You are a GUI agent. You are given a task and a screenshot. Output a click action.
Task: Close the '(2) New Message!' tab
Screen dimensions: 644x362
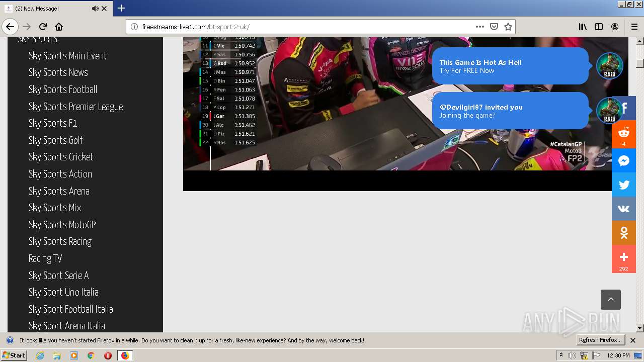[x=104, y=9]
